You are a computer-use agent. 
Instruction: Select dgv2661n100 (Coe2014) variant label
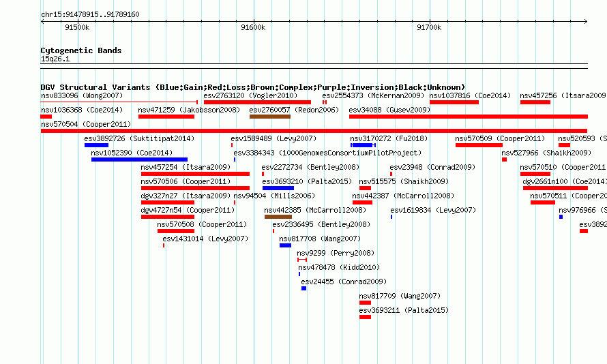pos(565,181)
